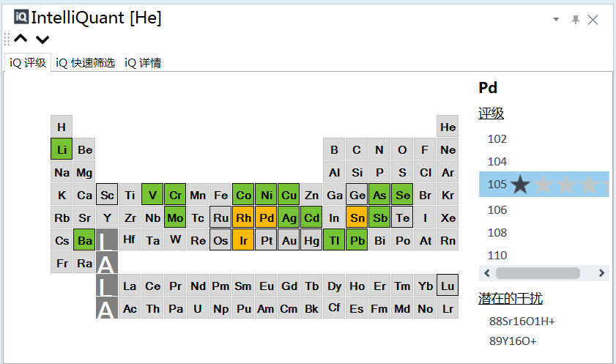This screenshot has width=616, height=364.
Task: Close the IntelliQuant panel
Action: click(593, 20)
